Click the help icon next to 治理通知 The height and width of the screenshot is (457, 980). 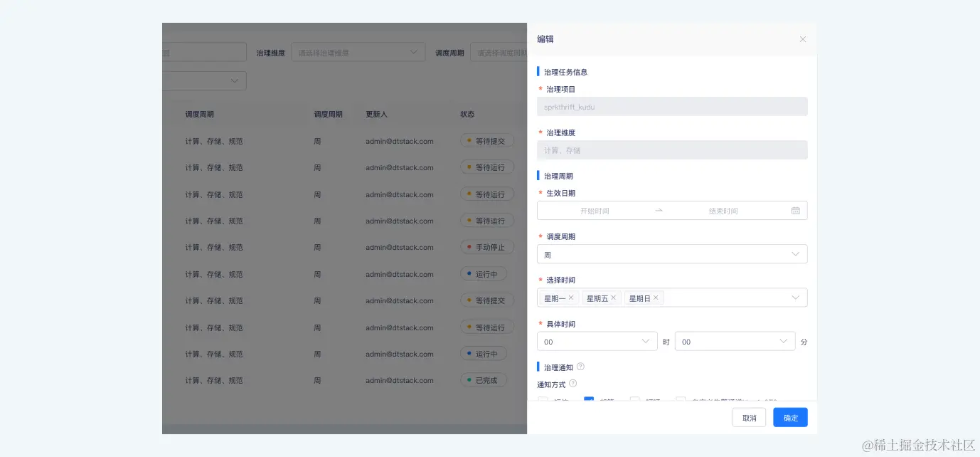(580, 367)
